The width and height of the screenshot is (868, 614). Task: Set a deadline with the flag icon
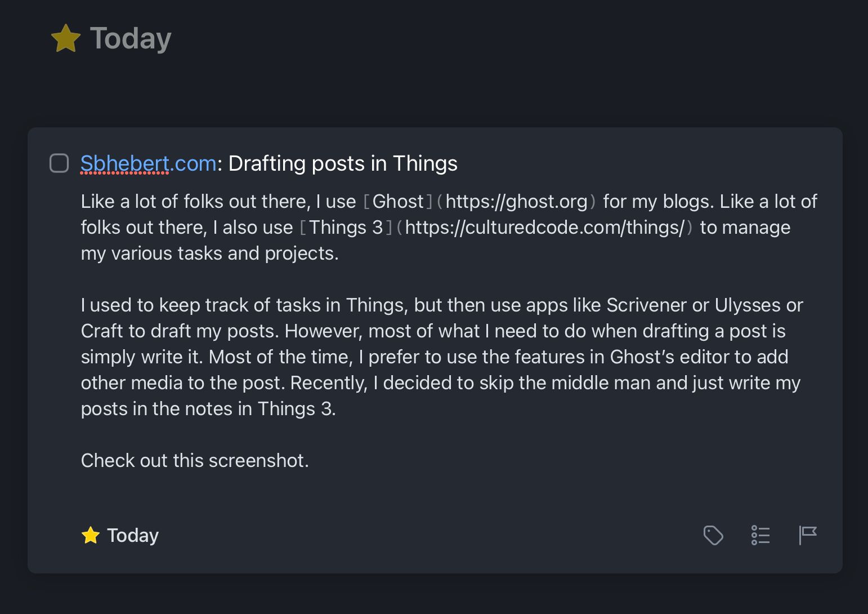[x=808, y=535]
